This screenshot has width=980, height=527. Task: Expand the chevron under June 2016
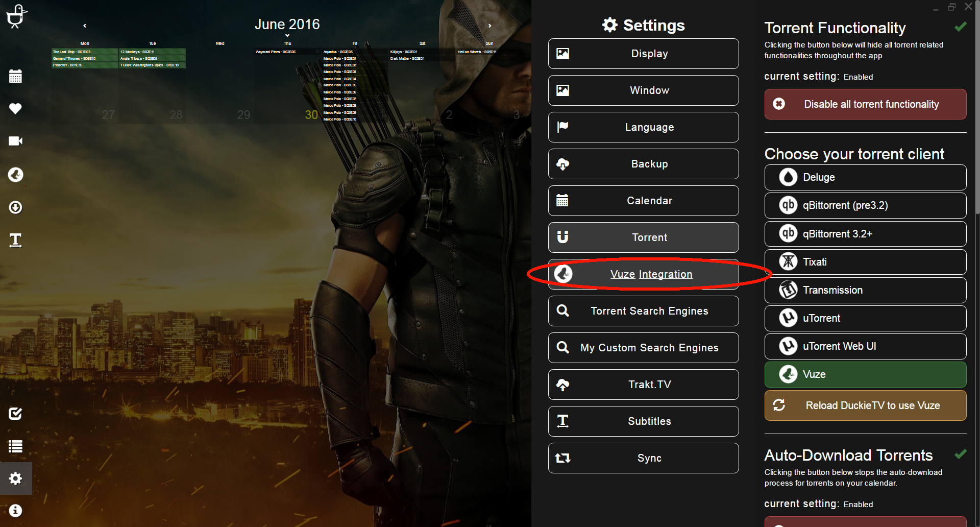coord(287,35)
